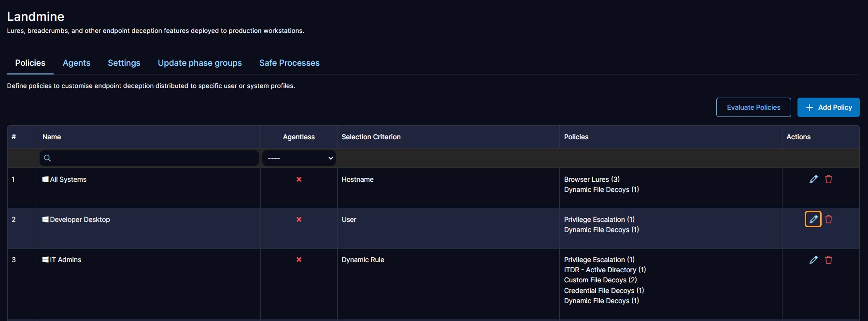Click the Agentless column header
868x321 pixels.
(299, 137)
